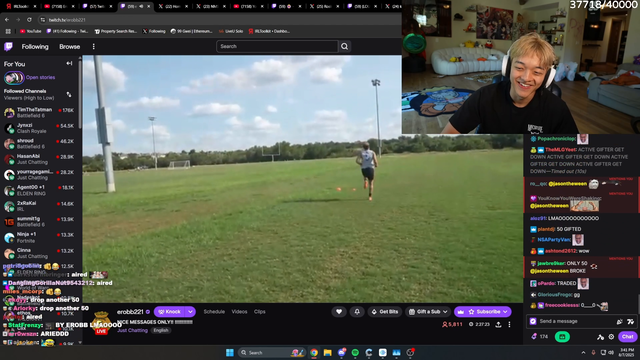This screenshot has width=640, height=360.
Task: Open Agent00 channel from sidebar
Action: [x=39, y=190]
